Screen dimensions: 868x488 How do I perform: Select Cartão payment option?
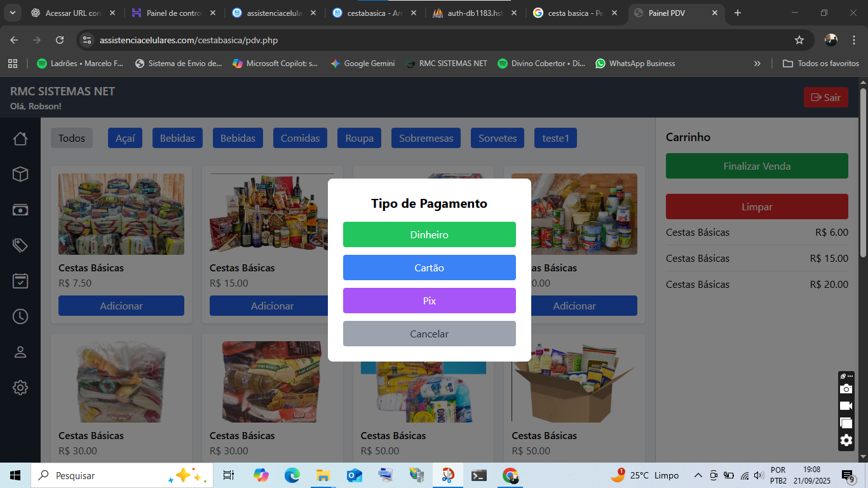tap(429, 268)
